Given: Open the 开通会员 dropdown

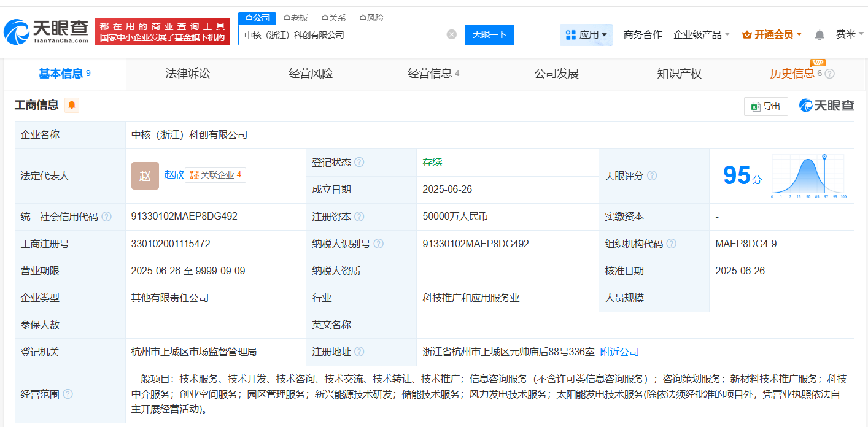Looking at the screenshot, I should [x=772, y=35].
